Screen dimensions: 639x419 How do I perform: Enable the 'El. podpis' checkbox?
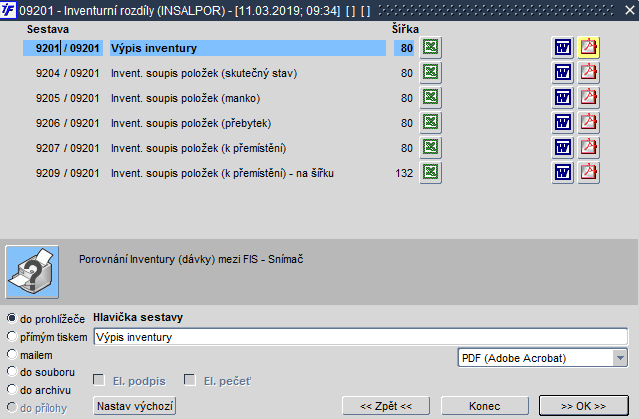click(x=99, y=380)
